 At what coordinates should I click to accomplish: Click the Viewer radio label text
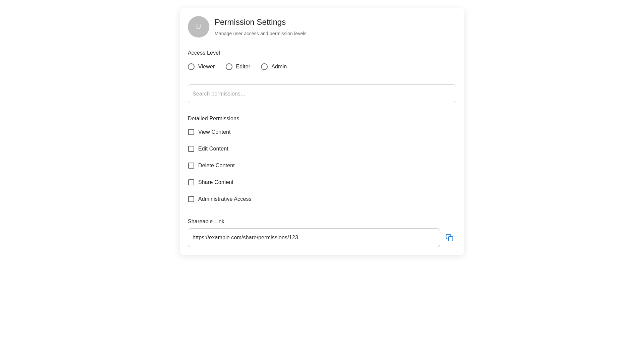(x=206, y=66)
